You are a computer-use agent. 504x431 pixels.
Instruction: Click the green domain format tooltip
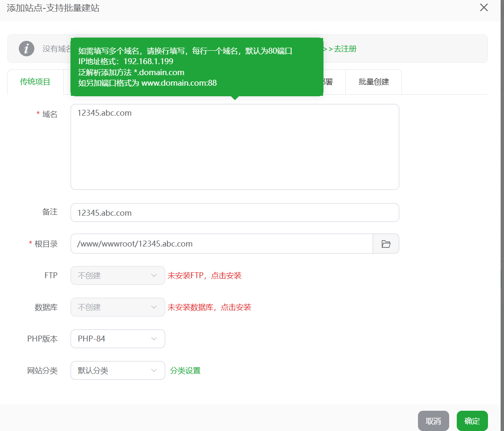(x=197, y=67)
